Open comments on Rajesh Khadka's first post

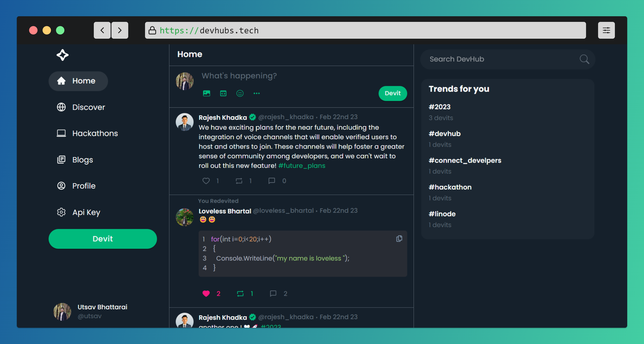[272, 181]
